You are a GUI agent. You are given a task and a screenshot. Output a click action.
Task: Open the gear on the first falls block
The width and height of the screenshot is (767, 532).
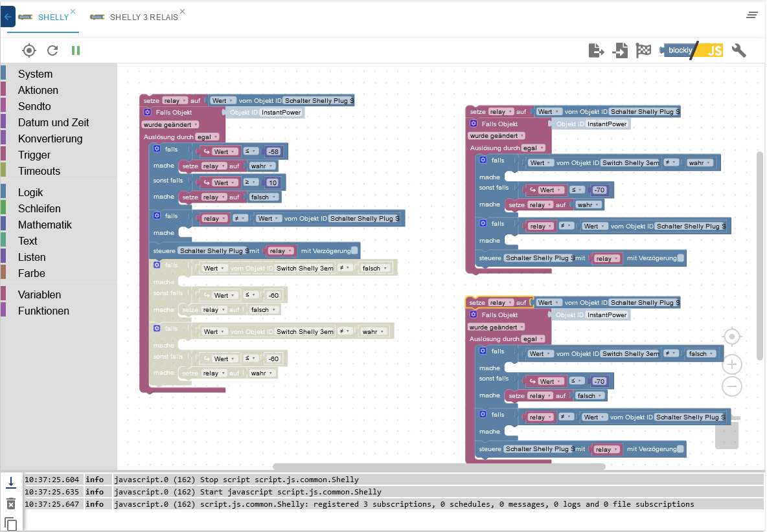point(157,149)
